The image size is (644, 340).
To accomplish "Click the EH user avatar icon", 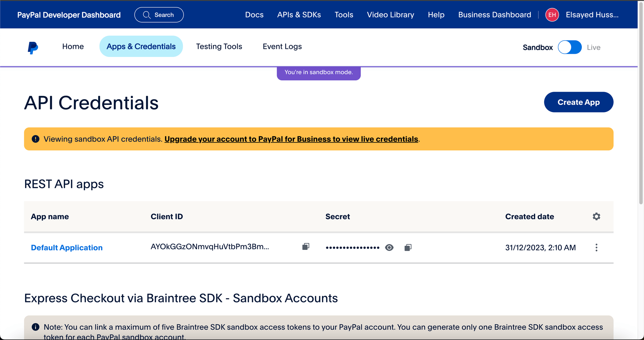I will point(552,15).
